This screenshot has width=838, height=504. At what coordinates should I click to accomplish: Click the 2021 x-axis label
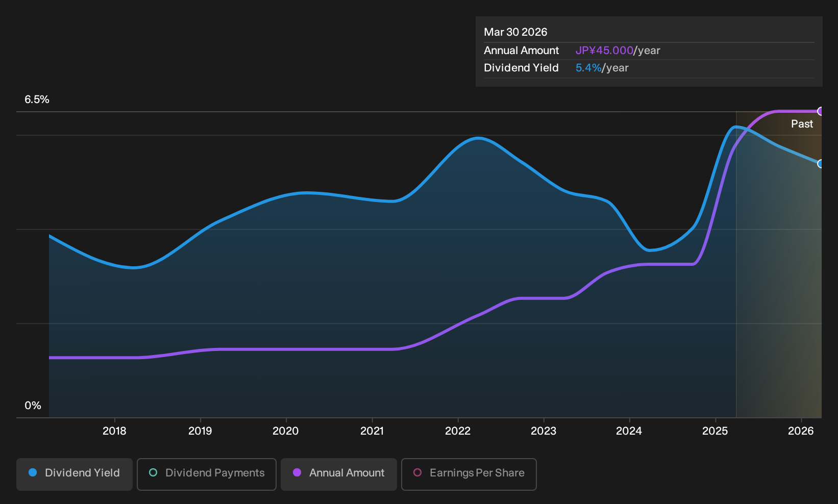(x=372, y=431)
